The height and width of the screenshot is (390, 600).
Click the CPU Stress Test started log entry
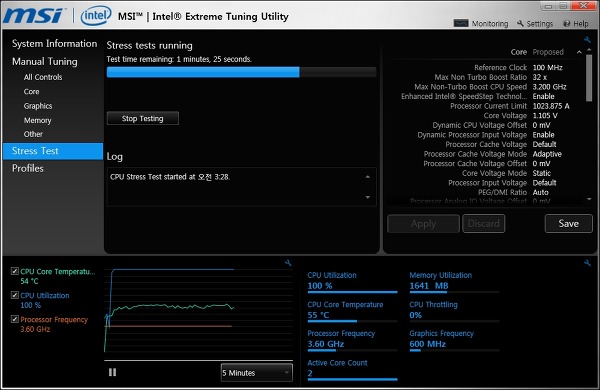(x=170, y=177)
